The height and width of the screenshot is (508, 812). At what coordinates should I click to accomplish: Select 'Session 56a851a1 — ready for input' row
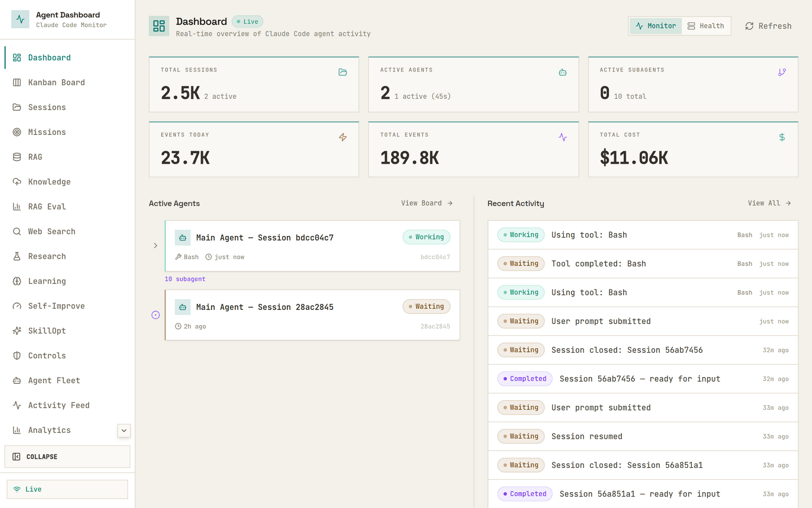coord(643,494)
